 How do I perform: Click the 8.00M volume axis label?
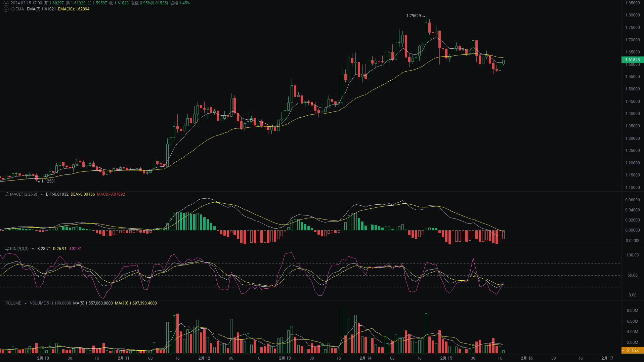click(x=633, y=311)
